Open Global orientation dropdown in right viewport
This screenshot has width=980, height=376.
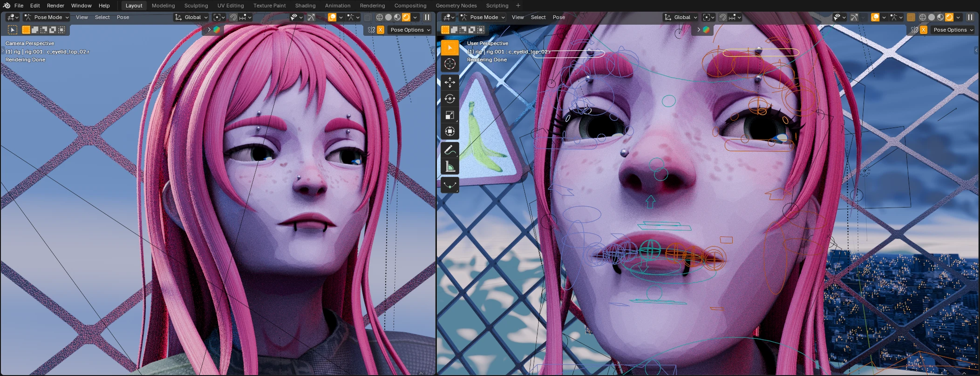point(681,17)
